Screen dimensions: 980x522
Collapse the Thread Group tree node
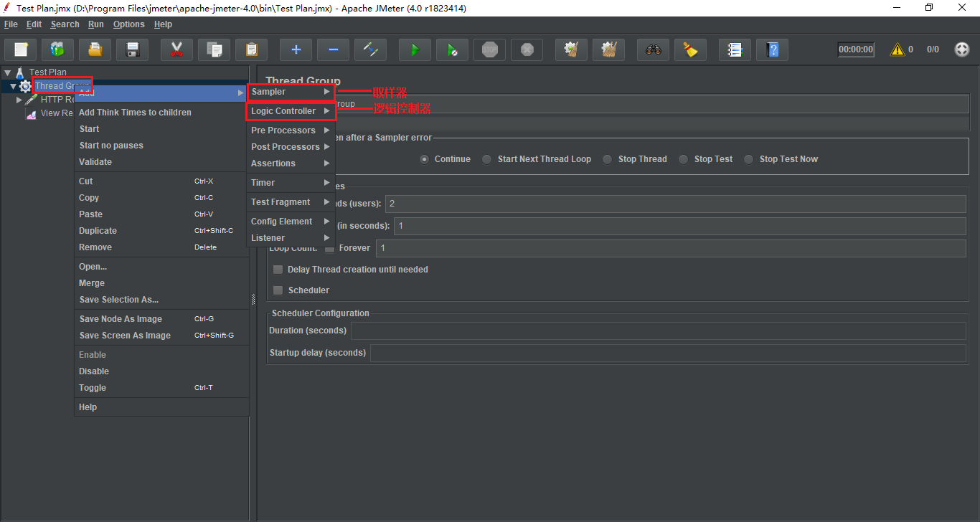(13, 86)
